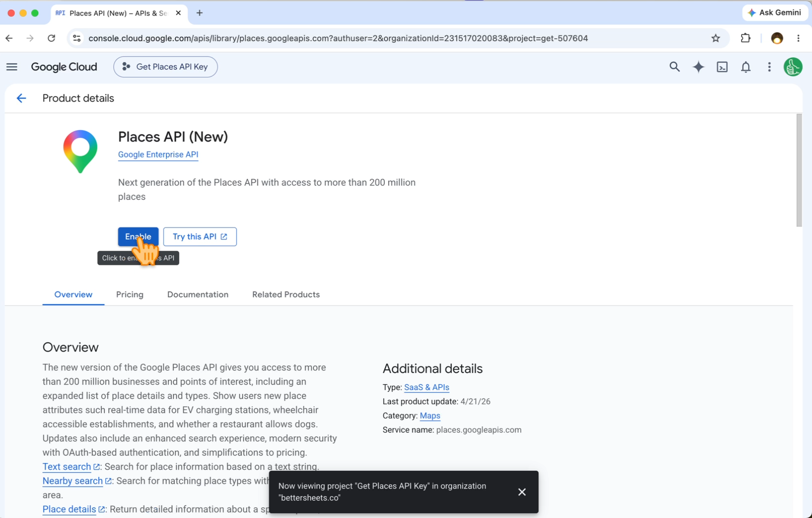Click the "4/21/26" last update date
This screenshot has width=812, height=518.
tap(475, 402)
